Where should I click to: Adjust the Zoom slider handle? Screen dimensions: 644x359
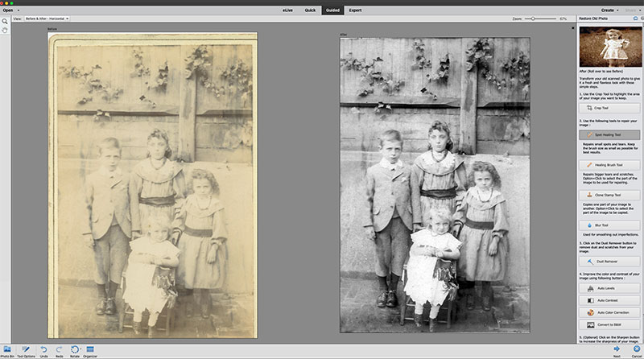(533, 19)
